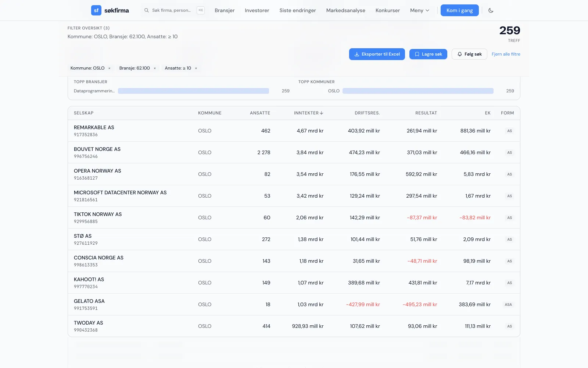Sort table by EK column header
Viewport: 588px width, 368px height.
[488, 113]
